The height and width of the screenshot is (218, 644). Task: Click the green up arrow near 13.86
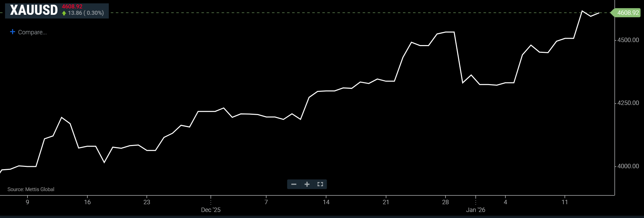coord(64,13)
